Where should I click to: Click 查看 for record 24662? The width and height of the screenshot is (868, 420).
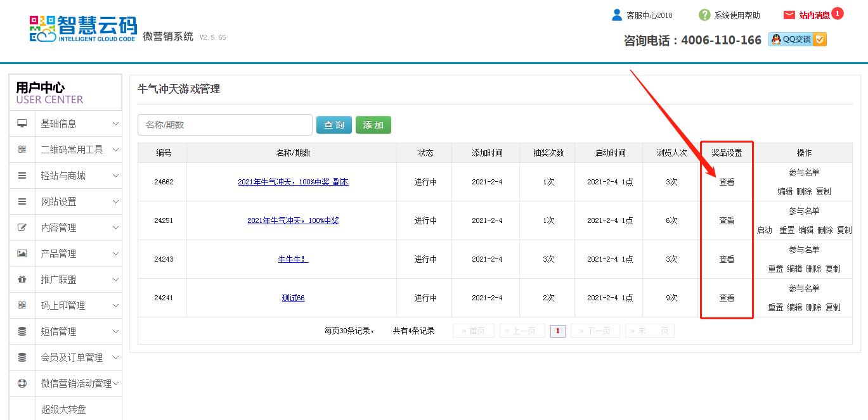pos(727,182)
